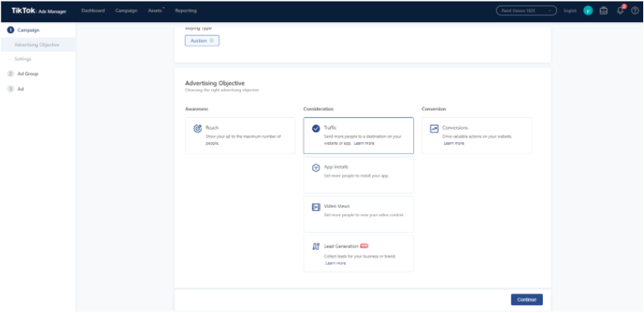Click the red New badge on Lead Generation
Image resolution: width=644 pixels, height=313 pixels.
pos(364,246)
